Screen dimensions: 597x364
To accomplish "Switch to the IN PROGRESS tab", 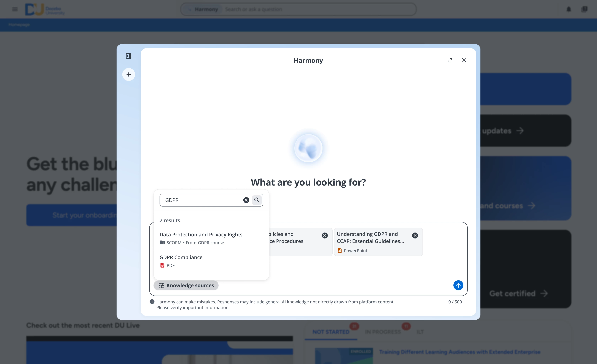I will 383,332.
